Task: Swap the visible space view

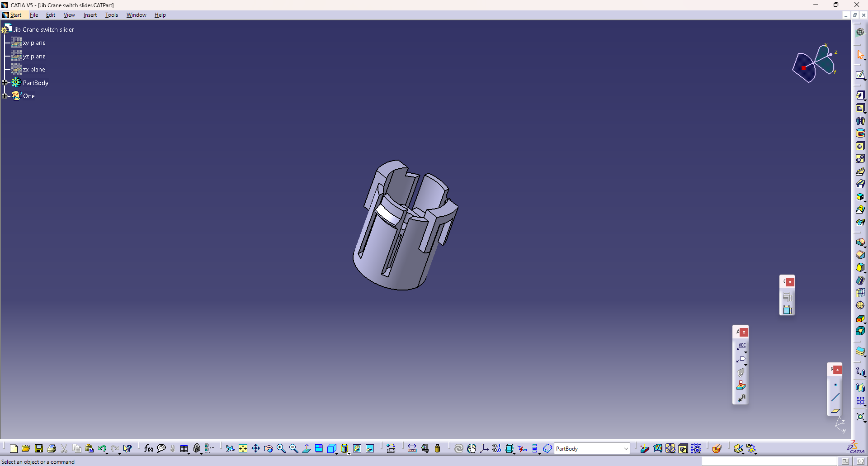Action: [370, 448]
